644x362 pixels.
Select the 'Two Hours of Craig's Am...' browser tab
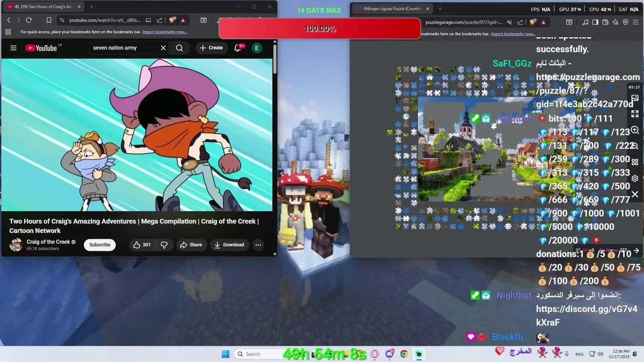[43, 7]
